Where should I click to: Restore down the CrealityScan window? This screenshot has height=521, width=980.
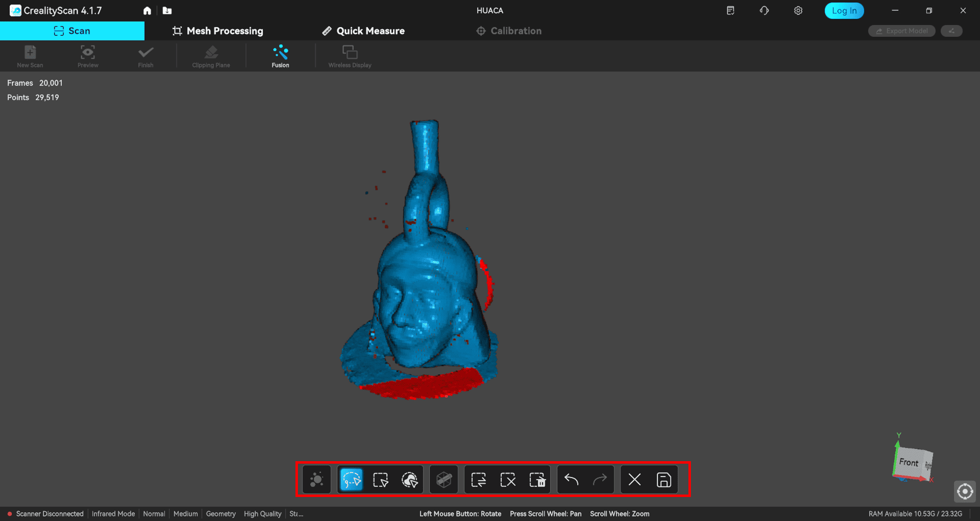(929, 10)
